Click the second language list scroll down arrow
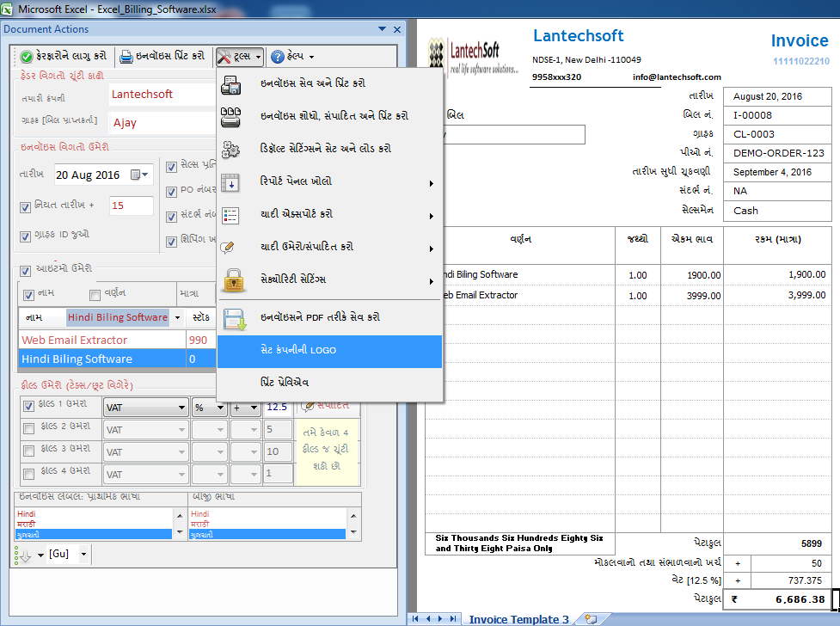Screen dimensions: 840x626 [353, 532]
